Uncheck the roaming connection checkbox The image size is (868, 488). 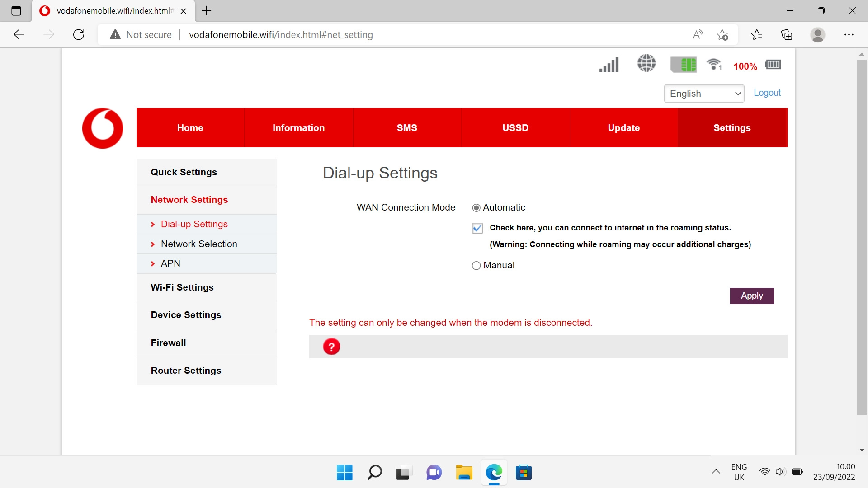point(477,228)
